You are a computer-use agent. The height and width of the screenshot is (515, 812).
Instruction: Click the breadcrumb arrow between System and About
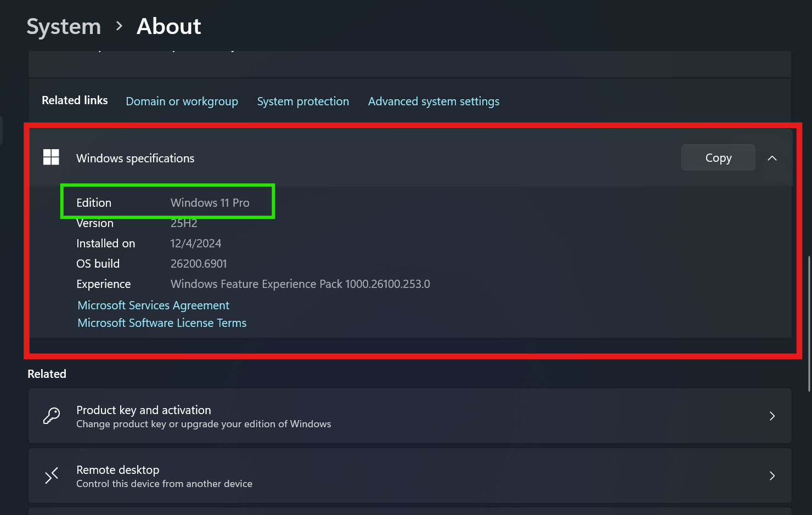point(119,26)
